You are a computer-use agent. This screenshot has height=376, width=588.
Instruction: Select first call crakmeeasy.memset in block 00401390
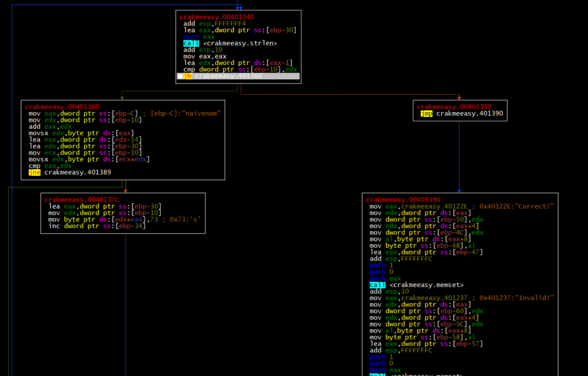(x=416, y=285)
